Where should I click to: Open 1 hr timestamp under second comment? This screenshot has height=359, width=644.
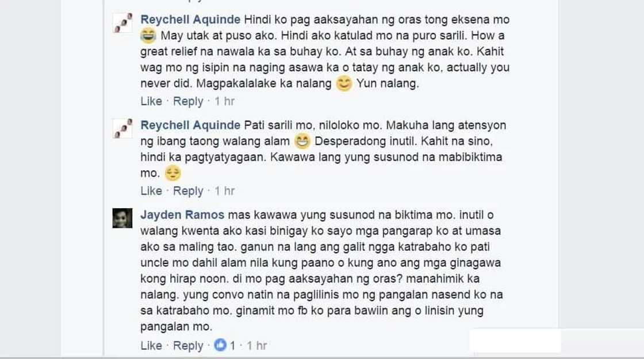pos(225,190)
